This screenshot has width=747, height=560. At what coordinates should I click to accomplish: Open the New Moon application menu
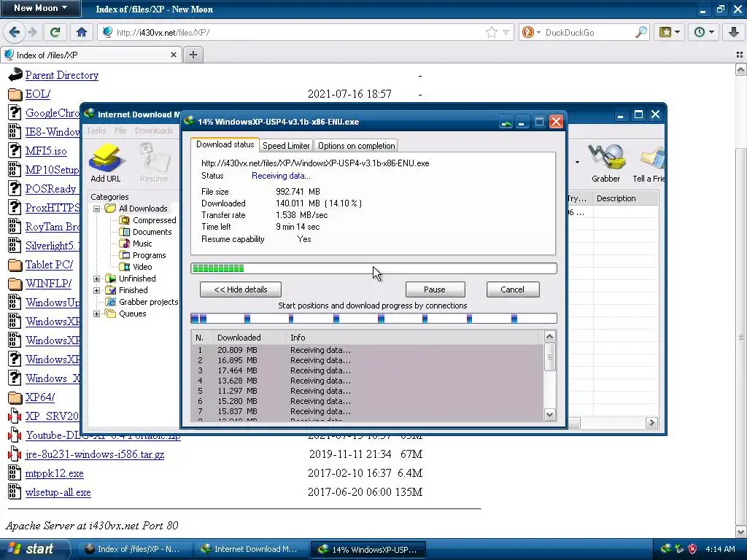click(x=40, y=8)
